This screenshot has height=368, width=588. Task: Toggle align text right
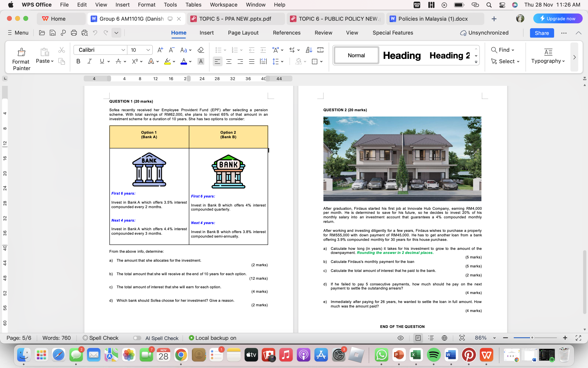[x=240, y=61]
